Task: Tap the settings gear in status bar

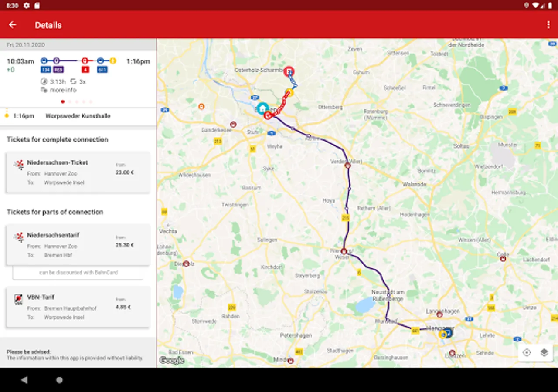Action: coord(27,5)
